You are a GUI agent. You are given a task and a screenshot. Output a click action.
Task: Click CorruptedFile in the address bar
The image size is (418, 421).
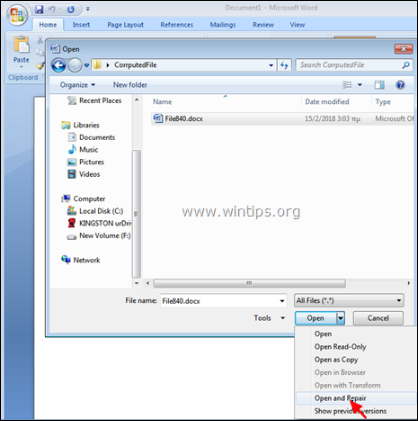pyautogui.click(x=135, y=65)
